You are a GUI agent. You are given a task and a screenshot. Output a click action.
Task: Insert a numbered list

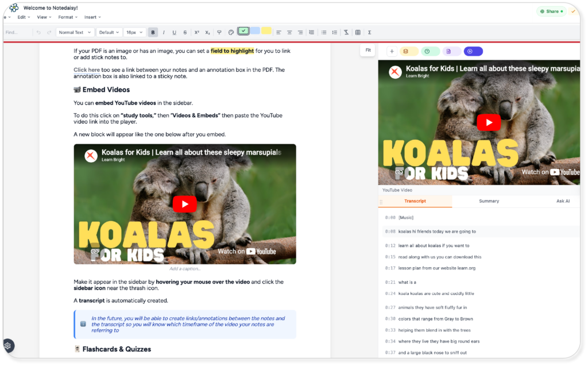click(x=335, y=33)
